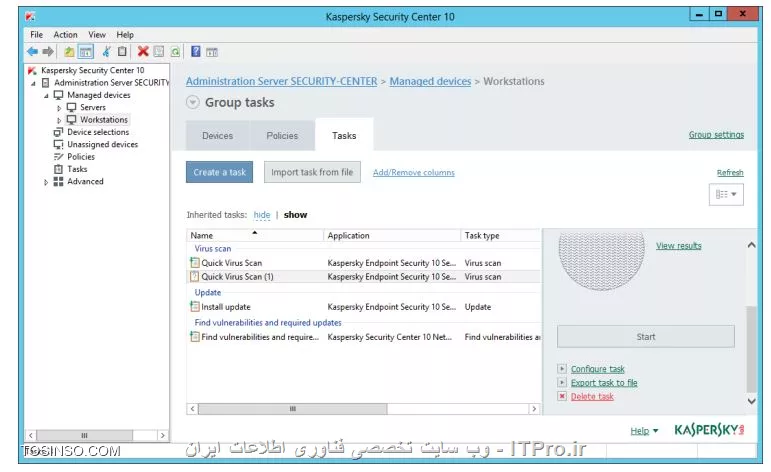Open the File menu
The height and width of the screenshot is (472, 771).
(x=36, y=34)
